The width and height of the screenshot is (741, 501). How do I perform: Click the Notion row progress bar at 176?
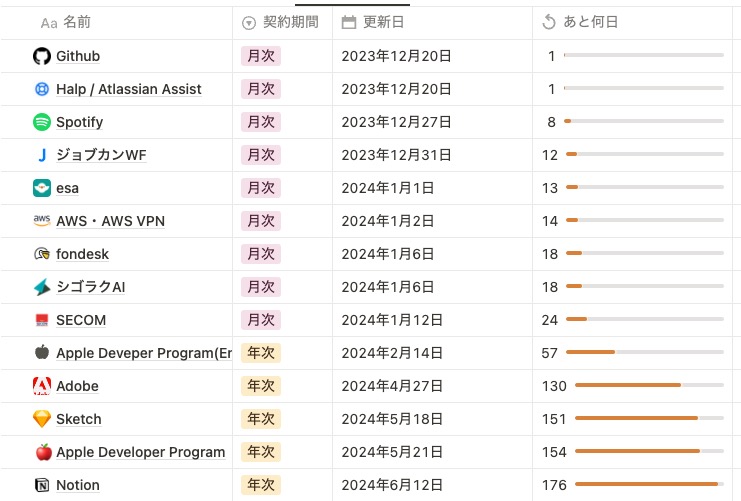tap(649, 484)
